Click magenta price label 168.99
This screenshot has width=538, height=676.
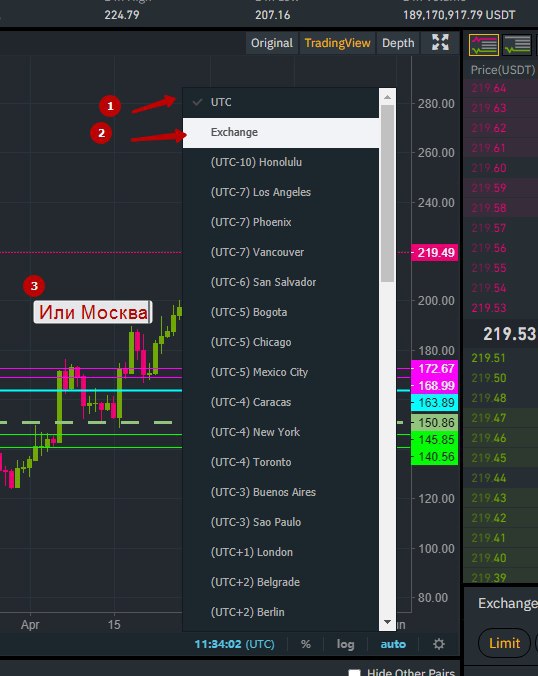pyautogui.click(x=435, y=385)
